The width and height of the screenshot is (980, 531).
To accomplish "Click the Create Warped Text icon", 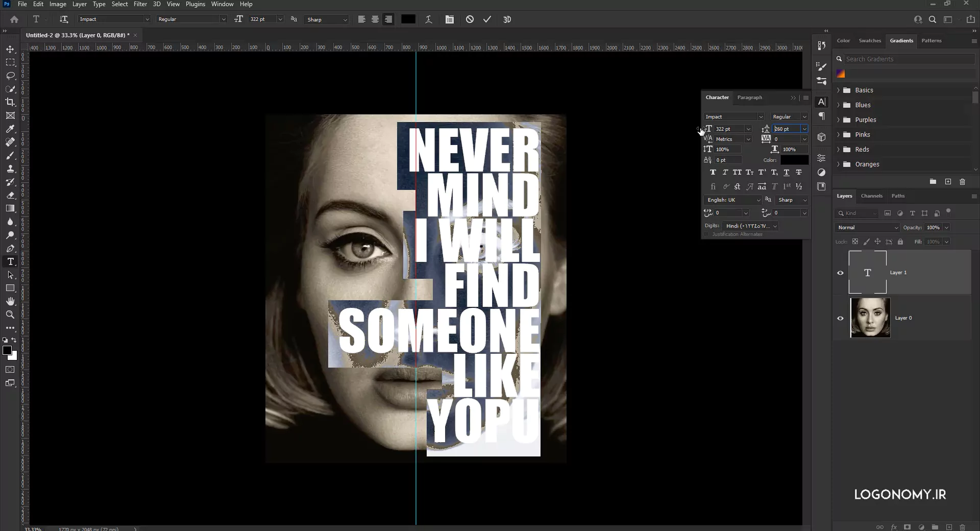I will (428, 19).
